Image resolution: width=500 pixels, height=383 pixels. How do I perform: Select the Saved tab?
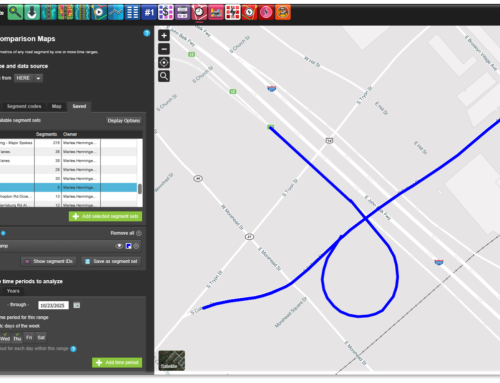point(79,106)
